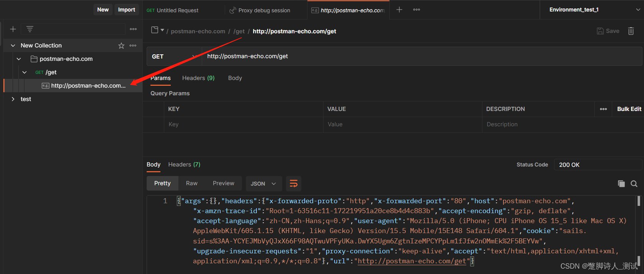Image resolution: width=644 pixels, height=274 pixels.
Task: Search the response with magnifier icon
Action: (634, 184)
